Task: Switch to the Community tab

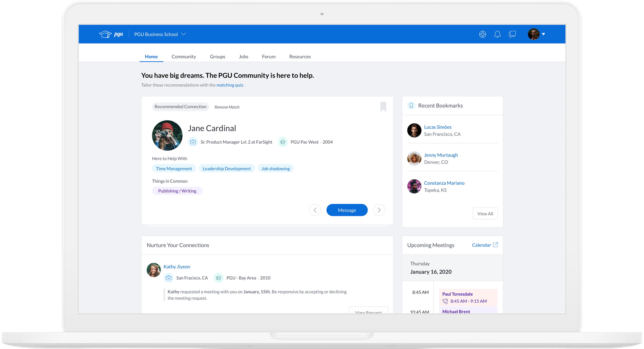Action: point(184,57)
